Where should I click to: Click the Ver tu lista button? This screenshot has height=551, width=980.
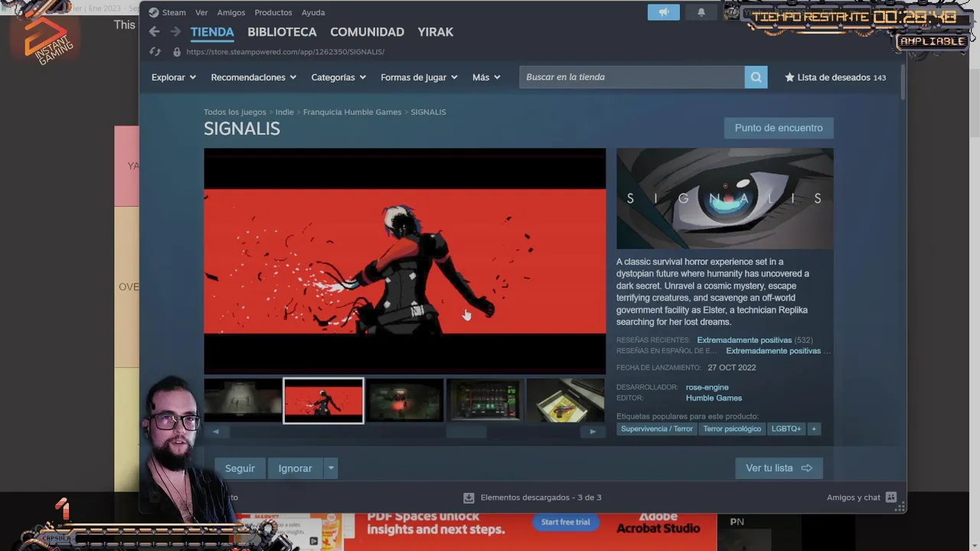[x=779, y=468]
